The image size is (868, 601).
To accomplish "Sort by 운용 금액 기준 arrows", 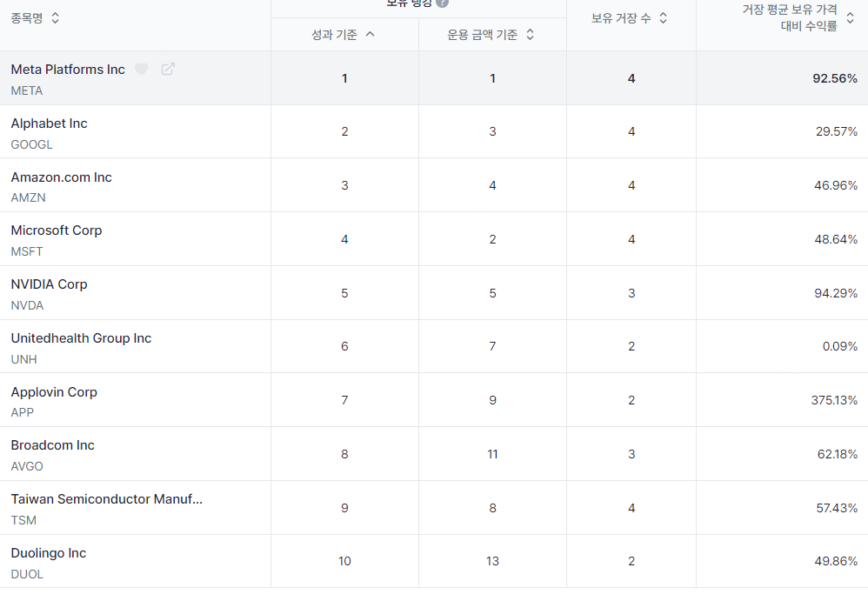I will coord(530,34).
